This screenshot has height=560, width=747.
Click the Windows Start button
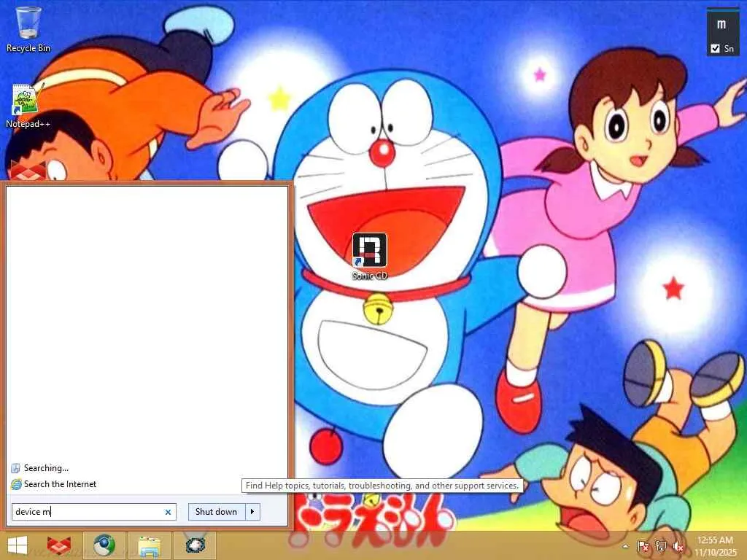pyautogui.click(x=18, y=545)
